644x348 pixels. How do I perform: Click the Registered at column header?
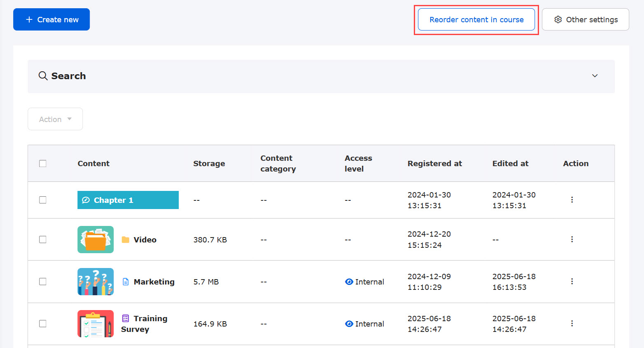coord(434,164)
